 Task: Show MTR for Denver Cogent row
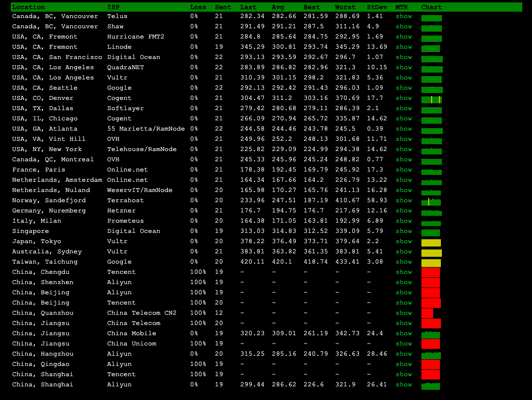pyautogui.click(x=404, y=98)
